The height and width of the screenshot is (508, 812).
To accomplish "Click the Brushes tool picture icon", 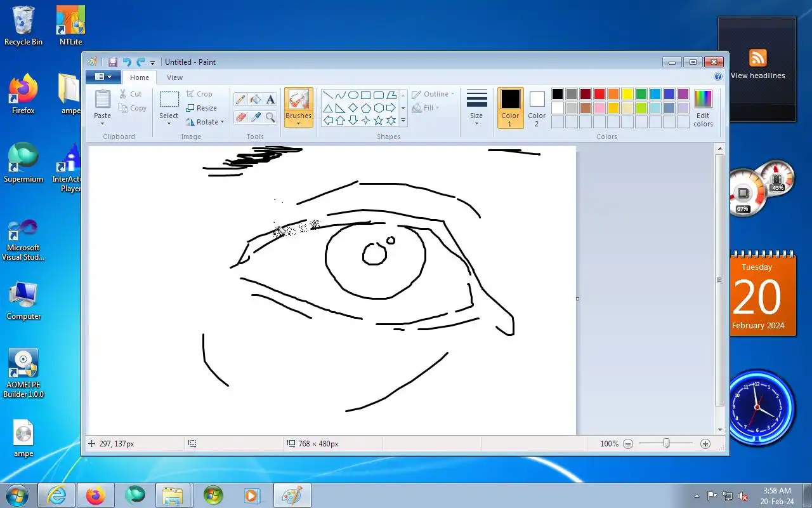I will 298,100.
